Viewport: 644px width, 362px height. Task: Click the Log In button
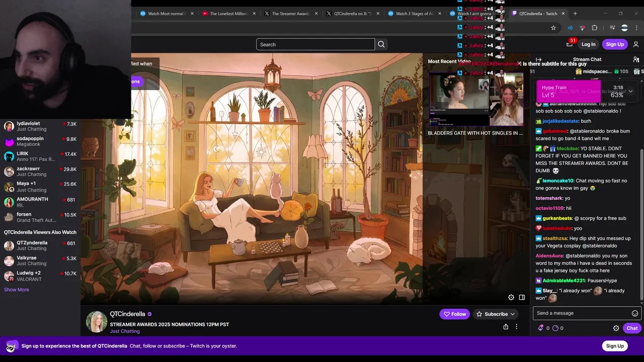click(x=588, y=44)
